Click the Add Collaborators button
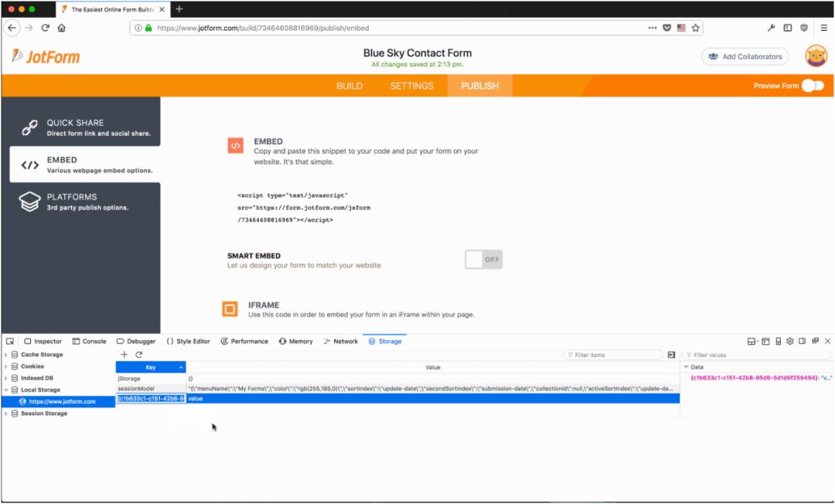The height and width of the screenshot is (504, 835). 745,56
